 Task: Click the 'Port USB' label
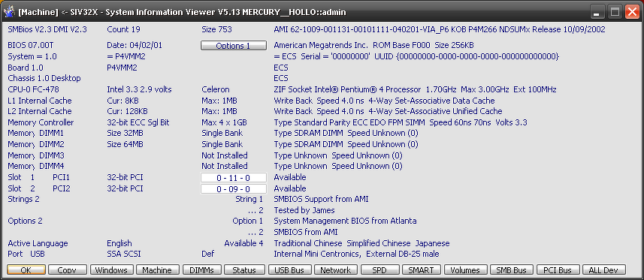(26, 254)
